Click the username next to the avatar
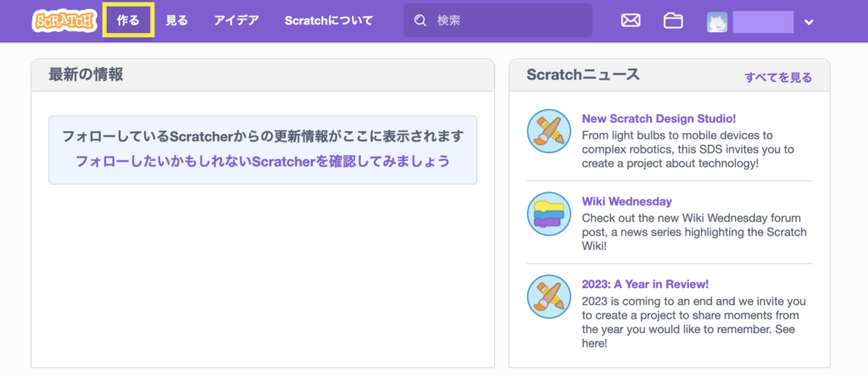868x376 pixels. (764, 22)
